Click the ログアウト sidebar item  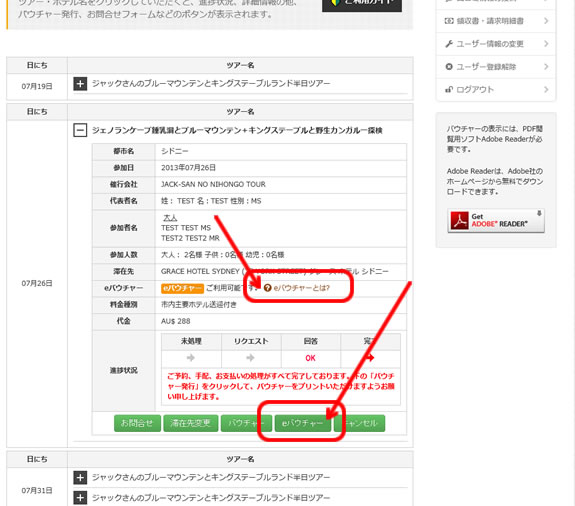pos(496,89)
